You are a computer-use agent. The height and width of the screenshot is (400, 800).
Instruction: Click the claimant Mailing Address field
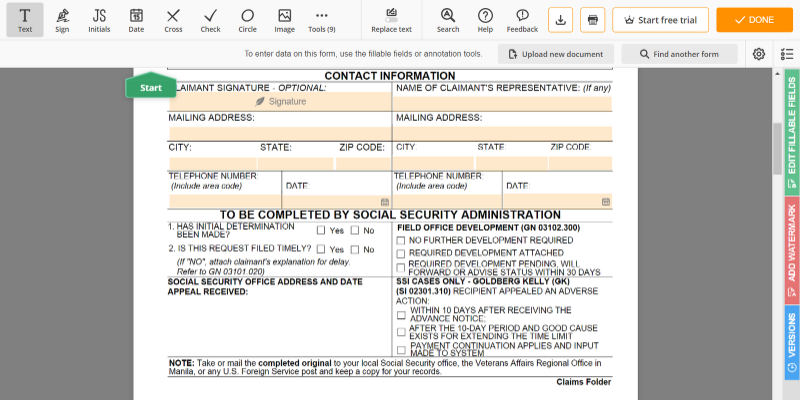click(280, 134)
